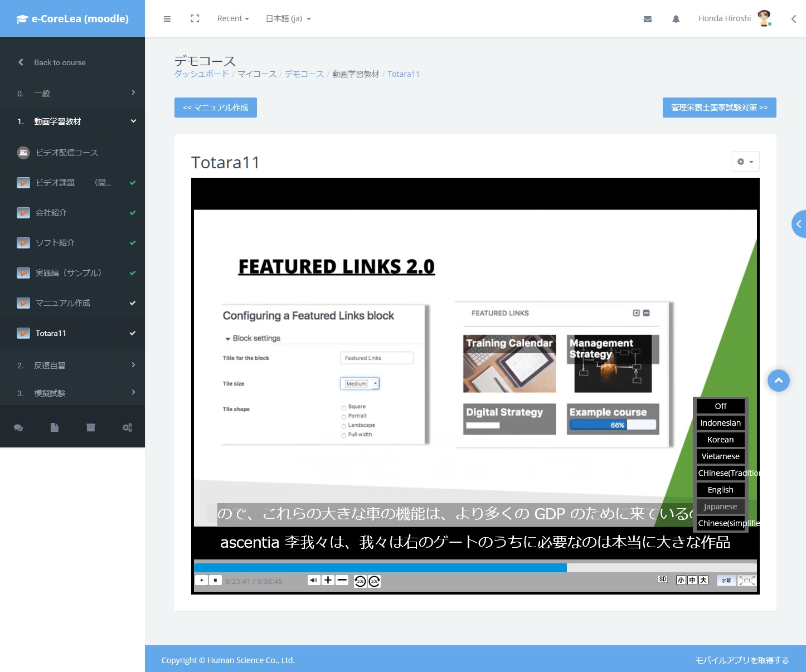The width and height of the screenshot is (806, 672).
Task: Open the chat bubbles icon in sidebar footer
Action: (18, 427)
